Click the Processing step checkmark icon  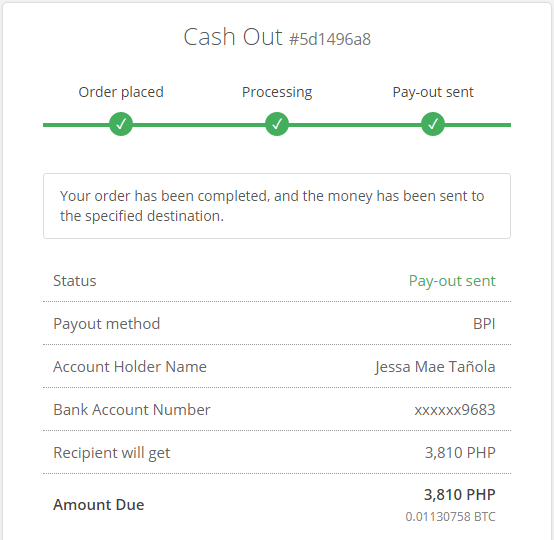[277, 124]
